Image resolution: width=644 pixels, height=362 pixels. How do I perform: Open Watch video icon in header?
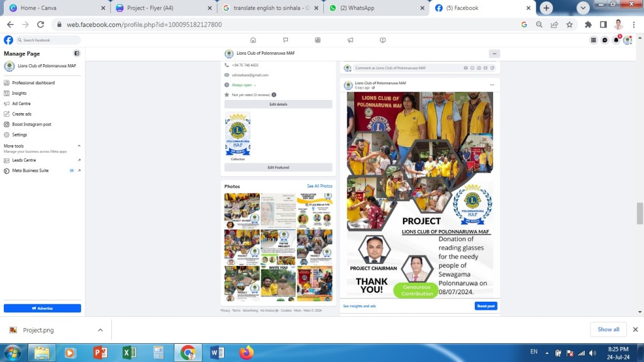(383, 40)
